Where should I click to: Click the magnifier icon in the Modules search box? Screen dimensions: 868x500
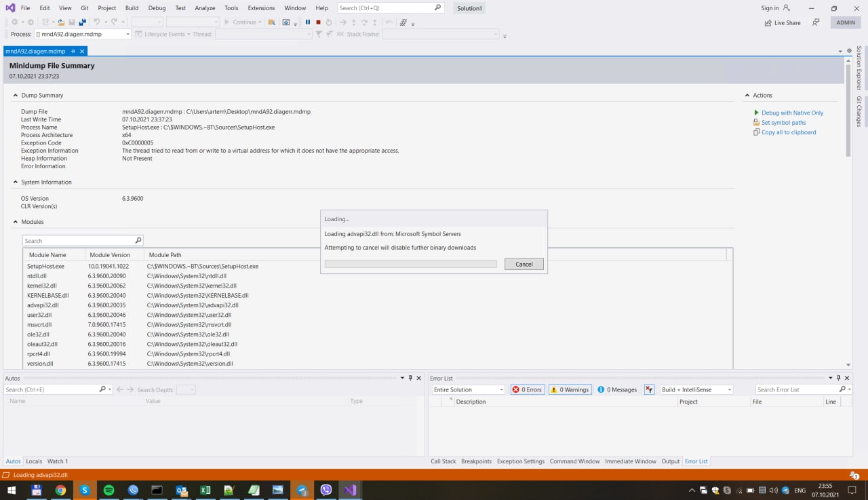click(138, 240)
